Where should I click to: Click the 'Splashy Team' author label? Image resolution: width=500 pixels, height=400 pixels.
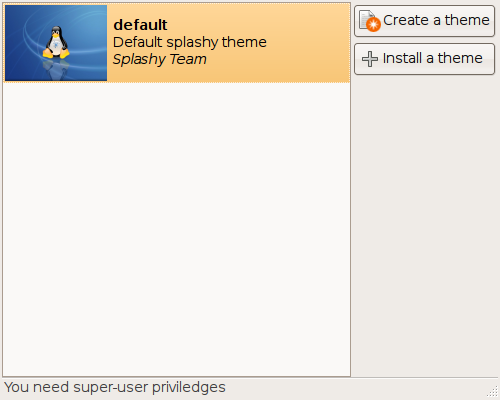click(x=160, y=59)
